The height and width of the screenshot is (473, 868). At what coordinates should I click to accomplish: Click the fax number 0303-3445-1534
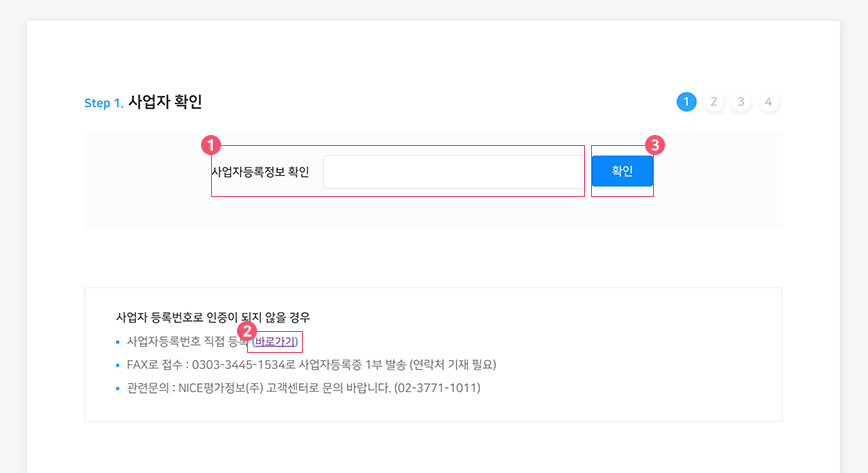tap(239, 365)
